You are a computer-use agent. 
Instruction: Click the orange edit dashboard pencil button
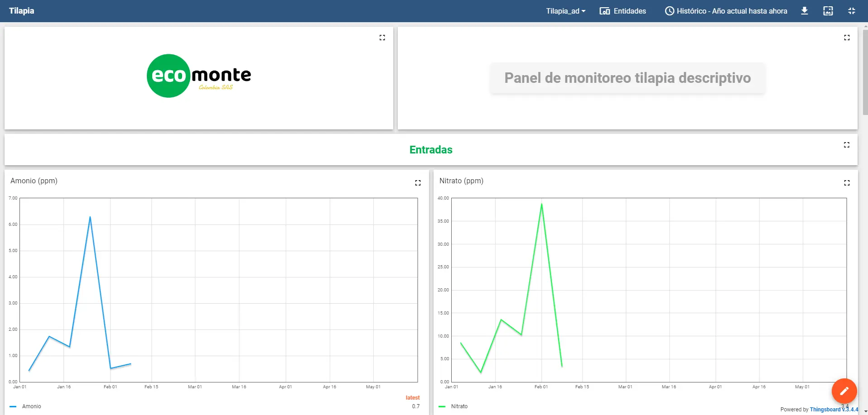click(844, 391)
